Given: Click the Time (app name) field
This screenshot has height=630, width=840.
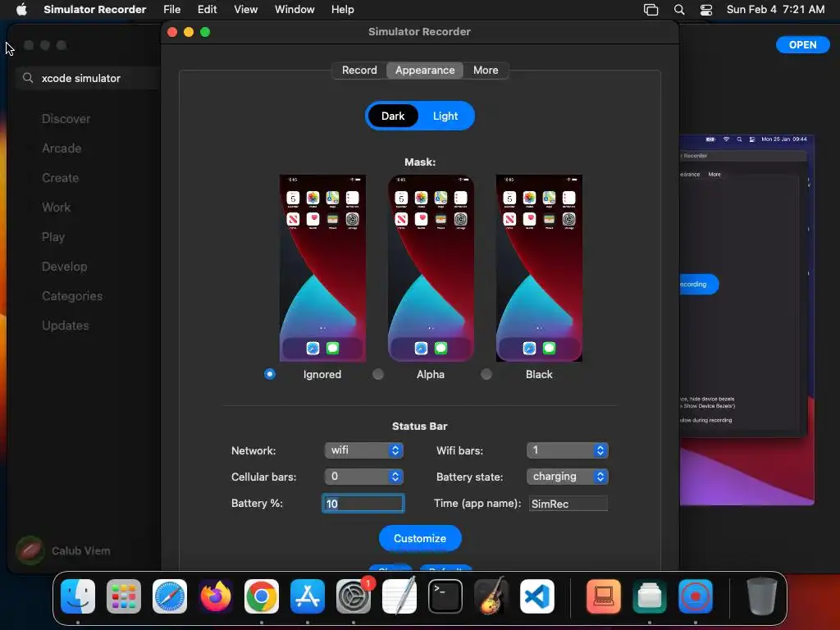Looking at the screenshot, I should tap(568, 504).
